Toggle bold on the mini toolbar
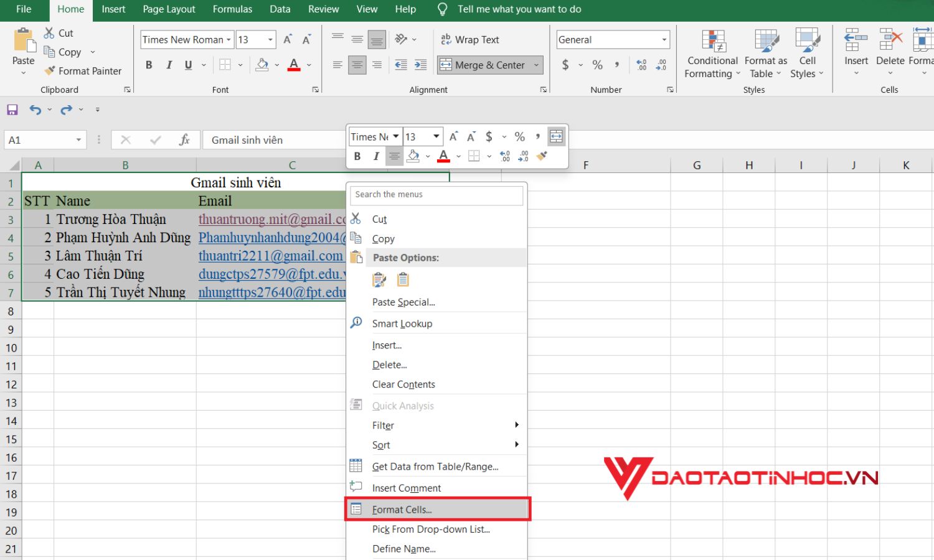 pyautogui.click(x=357, y=156)
